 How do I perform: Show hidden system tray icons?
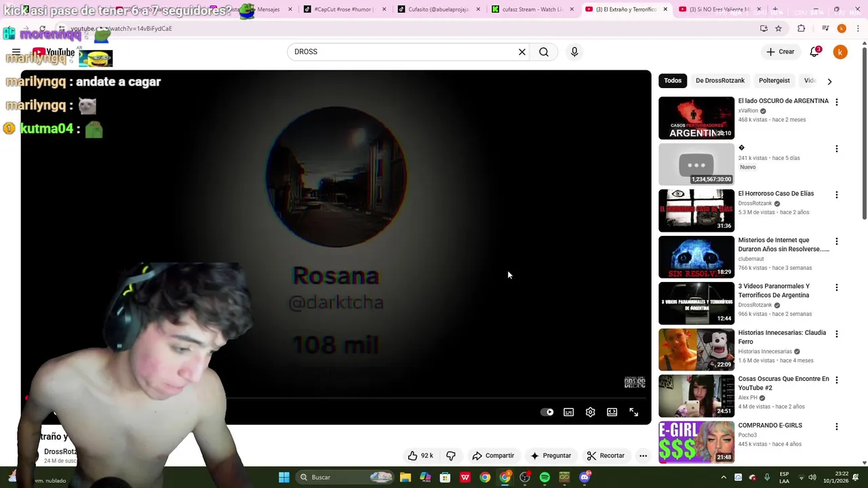(724, 477)
